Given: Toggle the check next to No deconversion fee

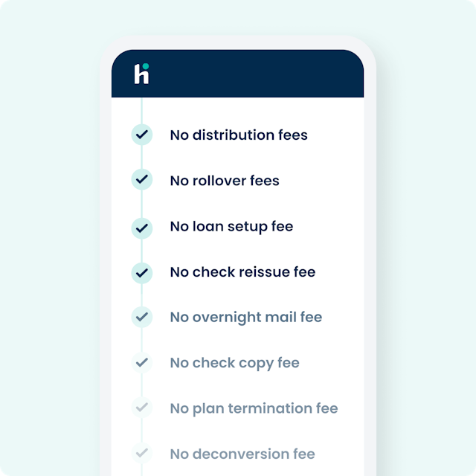Looking at the screenshot, I should (x=141, y=454).
